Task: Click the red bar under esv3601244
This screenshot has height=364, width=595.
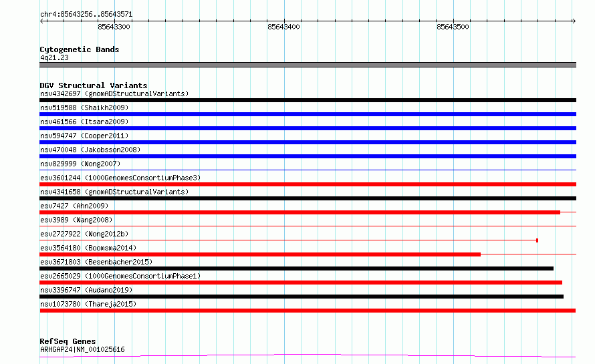Action: tap(308, 184)
